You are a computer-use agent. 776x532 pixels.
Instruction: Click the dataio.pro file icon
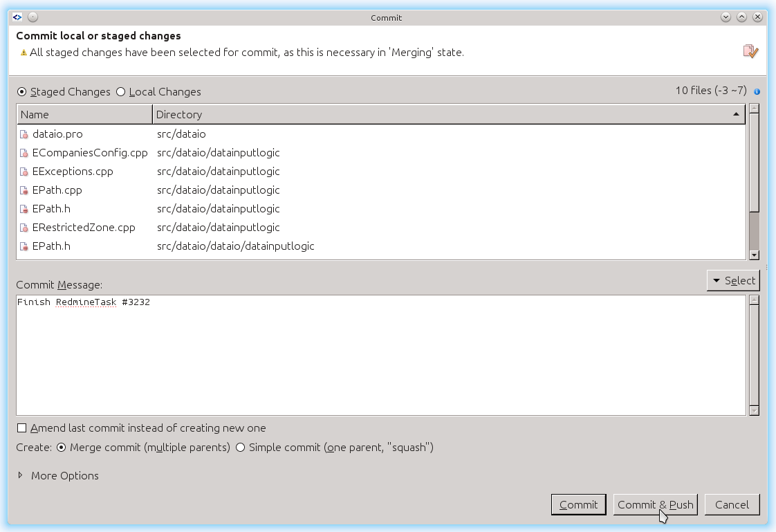pos(24,134)
